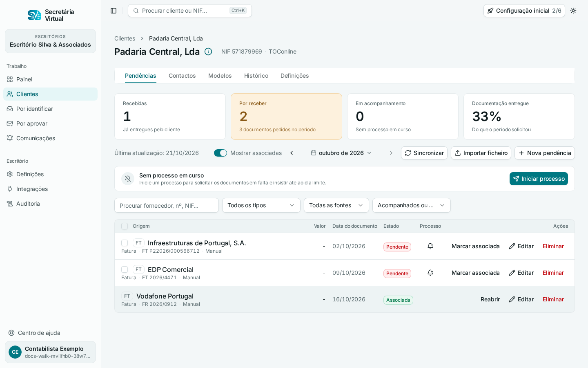The width and height of the screenshot is (588, 368).
Task: Check the Infraestruturas de Portugal row checkbox
Action: pyautogui.click(x=125, y=243)
